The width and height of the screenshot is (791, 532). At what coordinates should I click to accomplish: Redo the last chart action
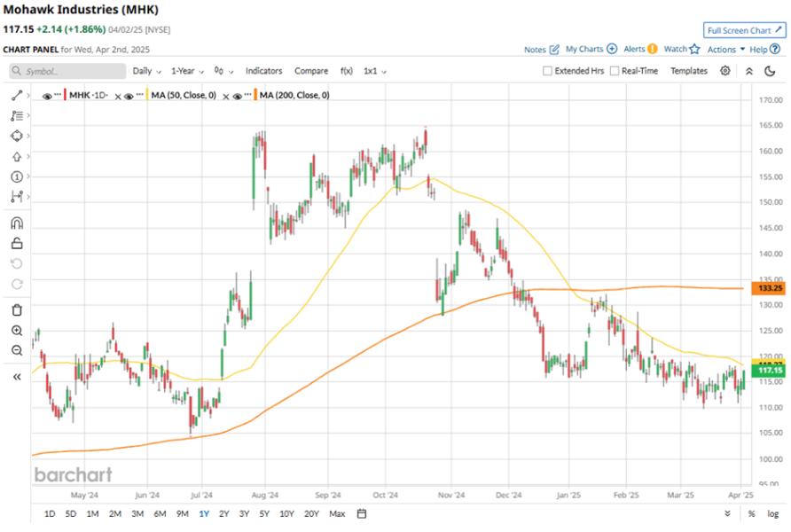point(17,284)
